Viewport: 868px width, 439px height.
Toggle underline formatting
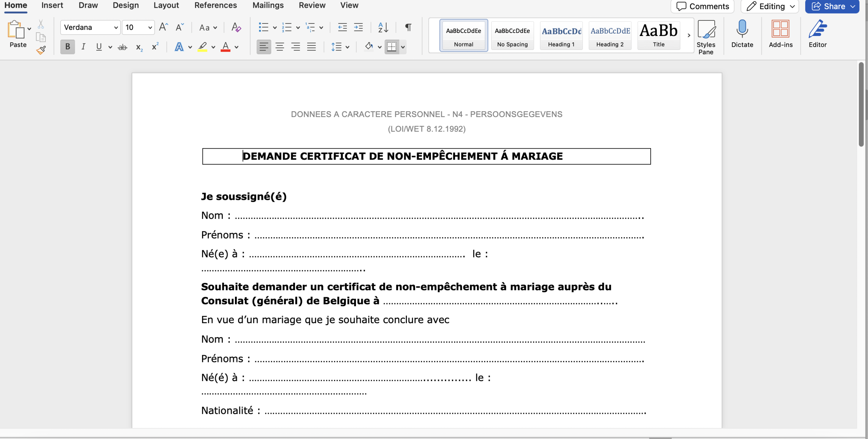[x=99, y=47]
